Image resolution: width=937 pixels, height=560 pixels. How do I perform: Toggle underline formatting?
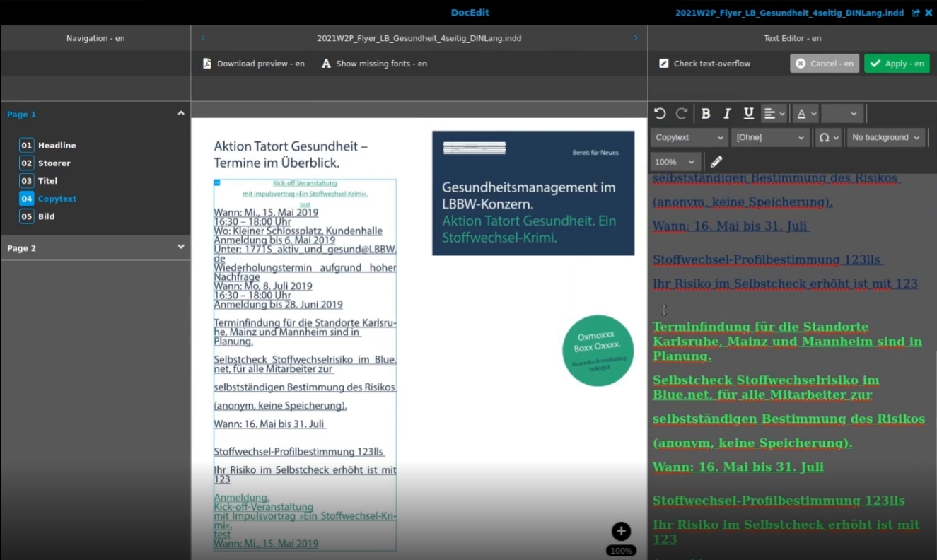click(748, 114)
